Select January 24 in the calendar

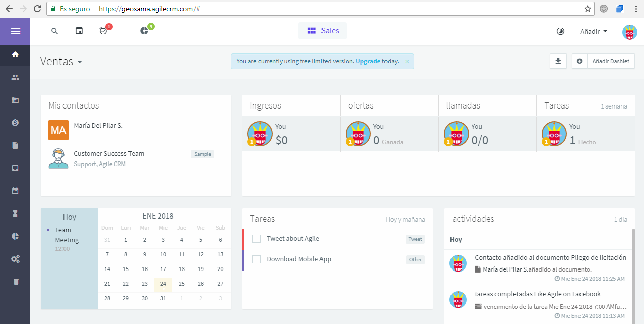[163, 284]
